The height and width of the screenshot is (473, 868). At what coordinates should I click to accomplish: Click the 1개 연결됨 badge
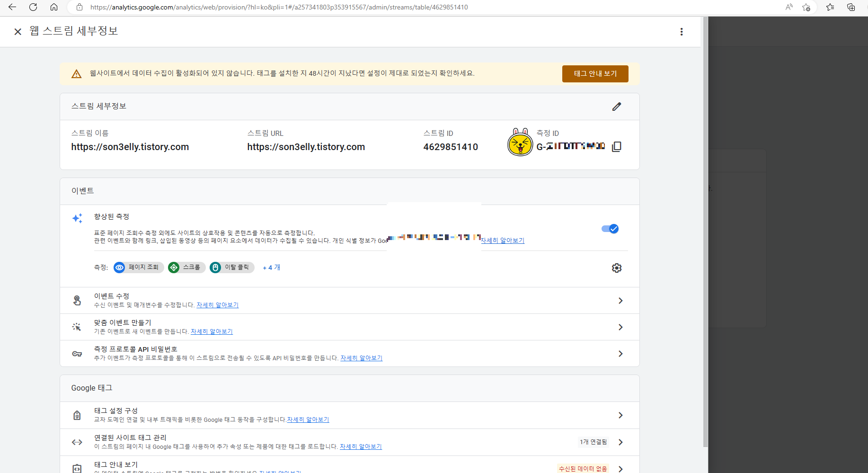tap(593, 442)
